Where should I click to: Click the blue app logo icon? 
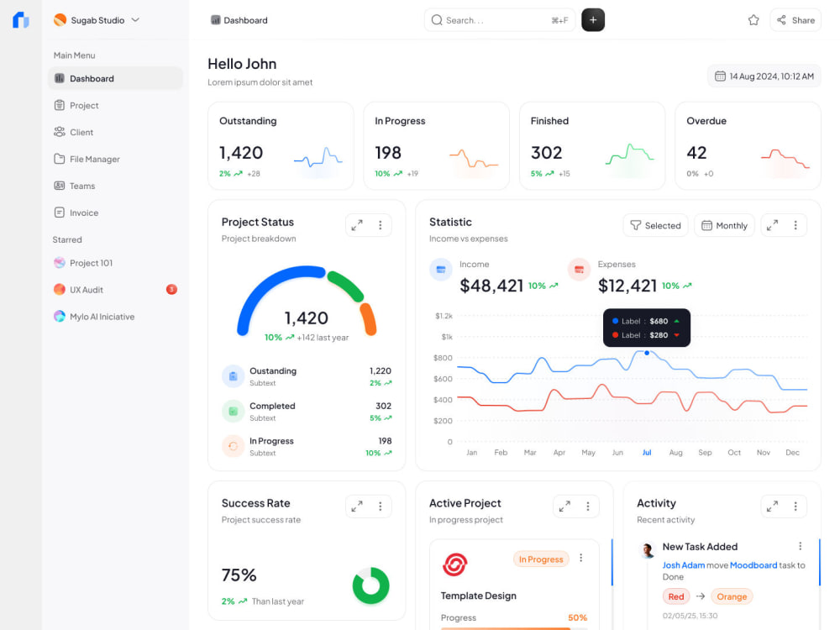20,20
